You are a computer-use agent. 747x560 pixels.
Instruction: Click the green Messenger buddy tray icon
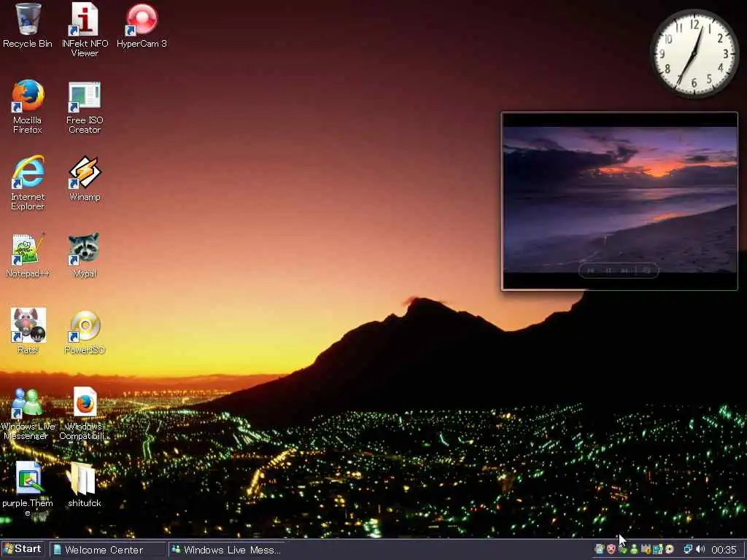(634, 549)
